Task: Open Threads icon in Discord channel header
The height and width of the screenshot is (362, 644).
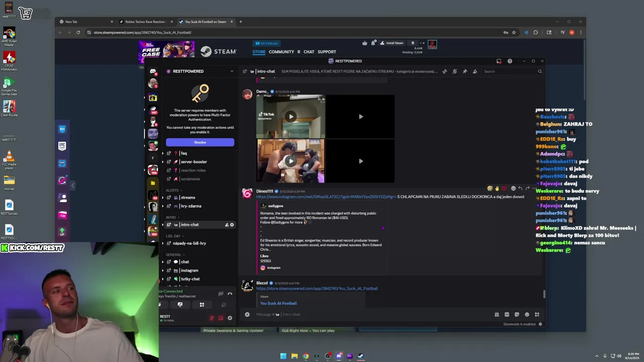Action: [445, 71]
